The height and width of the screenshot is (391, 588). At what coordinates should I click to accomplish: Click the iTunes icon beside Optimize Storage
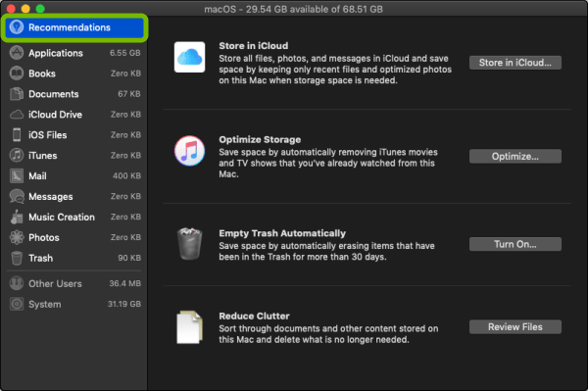coord(189,151)
